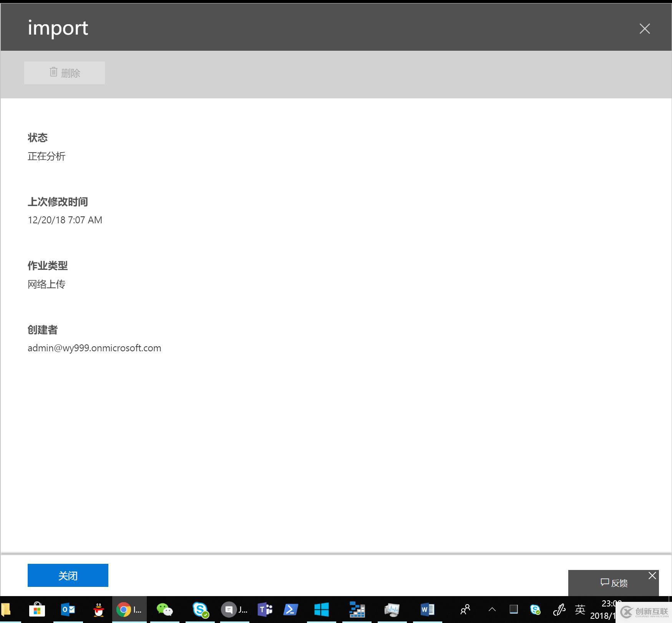Open Skype for Business taskbar icon
The image size is (672, 623).
point(200,610)
